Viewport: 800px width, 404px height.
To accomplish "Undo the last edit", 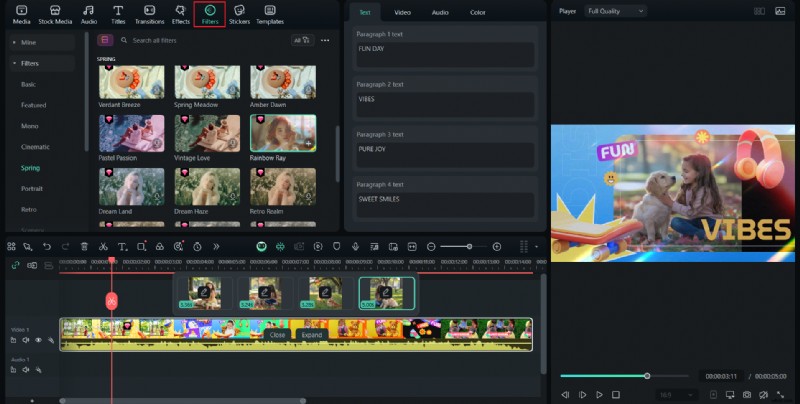I will tap(47, 246).
